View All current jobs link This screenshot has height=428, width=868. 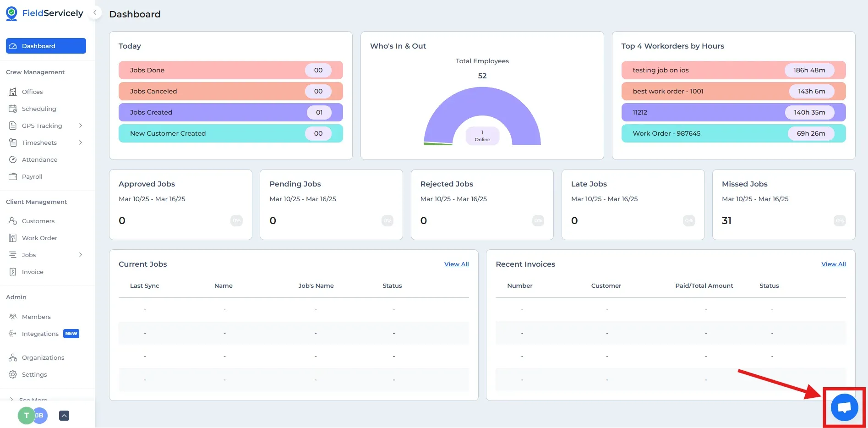click(x=456, y=264)
